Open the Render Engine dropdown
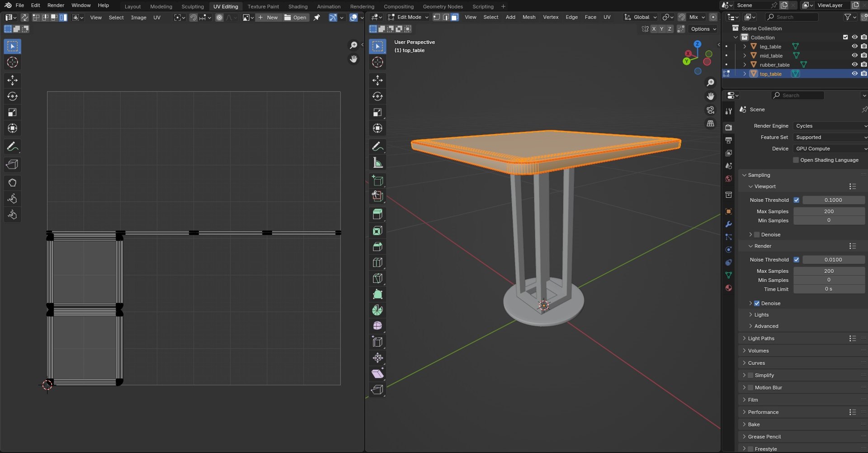 830,126
